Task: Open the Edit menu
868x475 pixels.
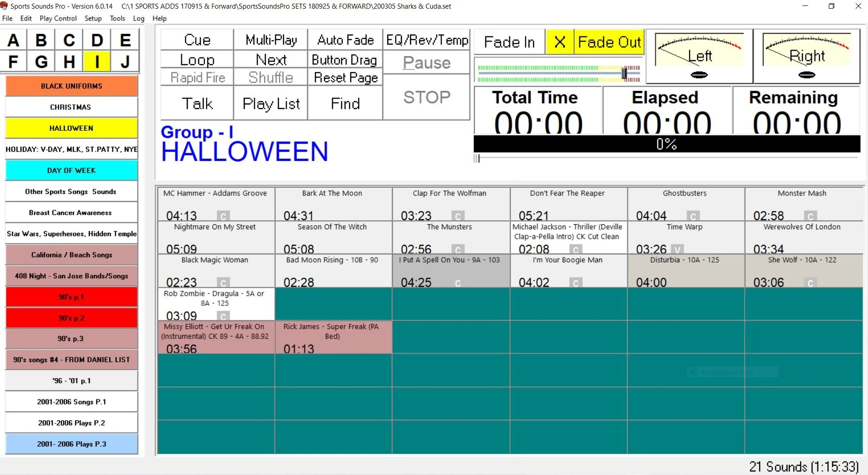Action: point(26,18)
